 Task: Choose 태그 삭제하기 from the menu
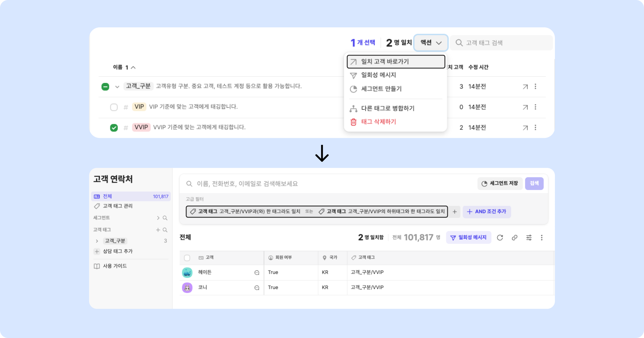click(378, 122)
